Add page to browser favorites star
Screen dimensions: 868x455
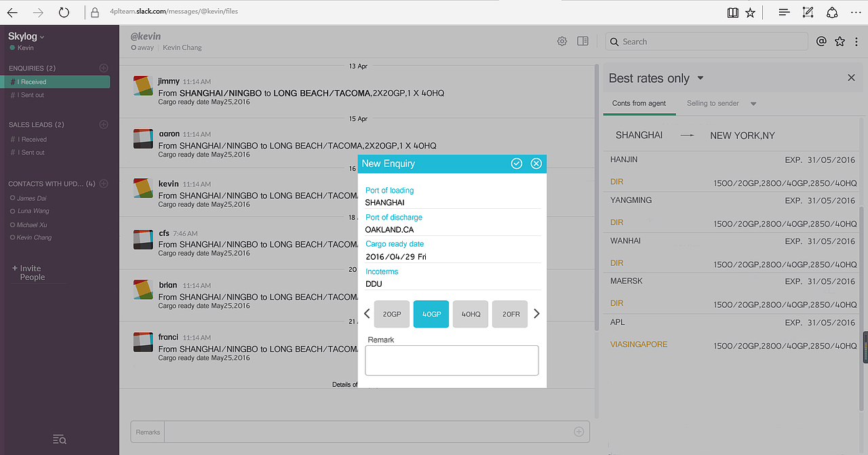point(751,12)
